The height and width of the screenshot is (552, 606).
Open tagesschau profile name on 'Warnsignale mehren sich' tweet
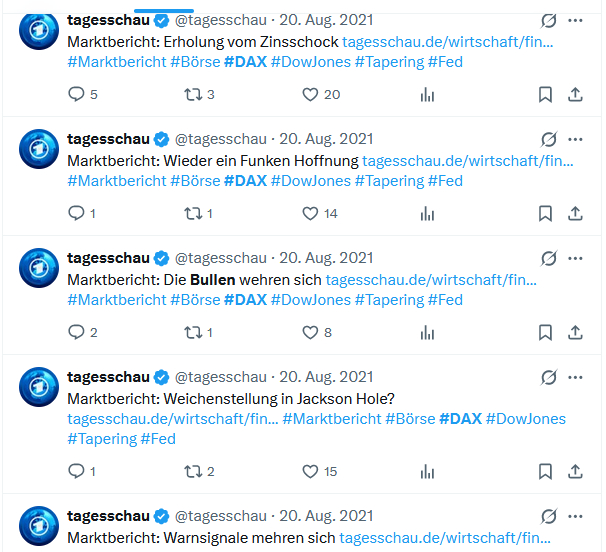pyautogui.click(x=108, y=516)
